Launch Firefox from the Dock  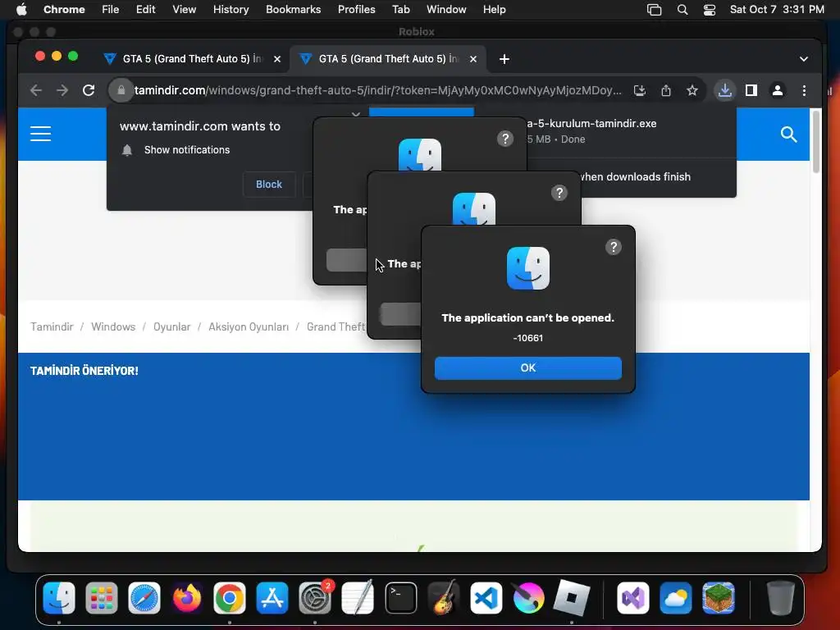186,598
